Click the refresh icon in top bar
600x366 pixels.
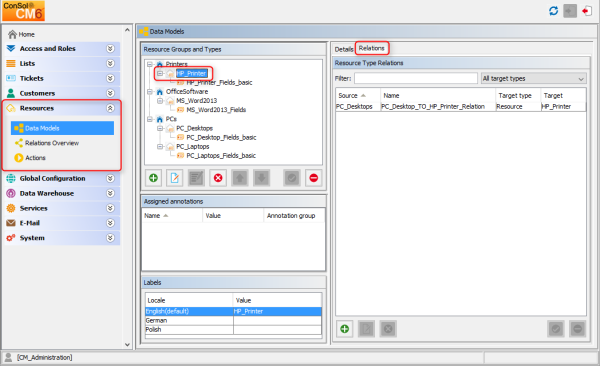(x=553, y=11)
